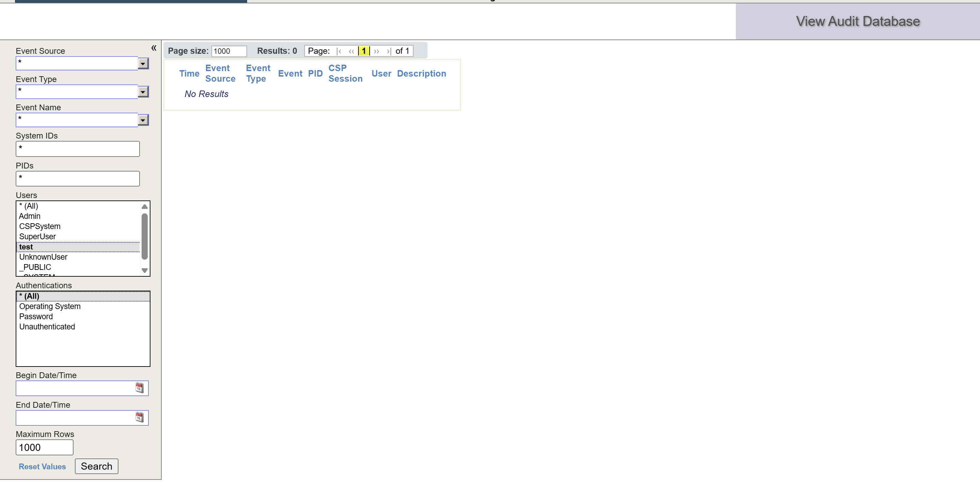Select Unauthenticated authentication option
The height and width of the screenshot is (487, 980).
(47, 327)
